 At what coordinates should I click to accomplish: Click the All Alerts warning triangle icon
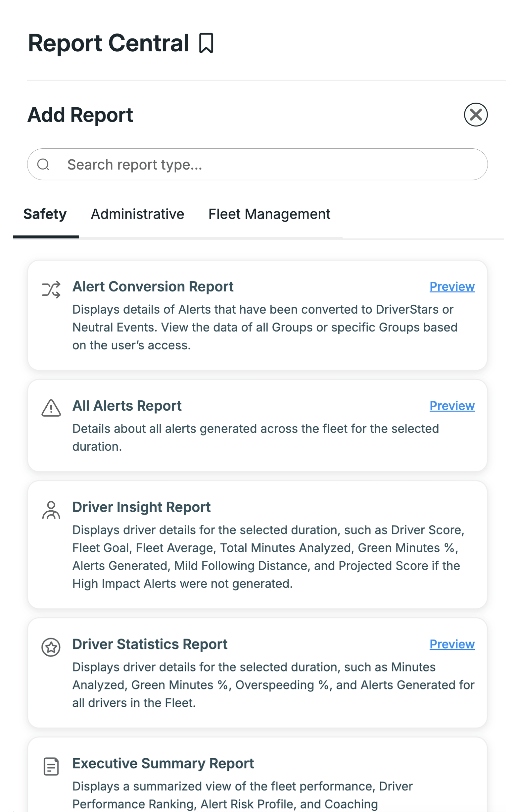51,408
